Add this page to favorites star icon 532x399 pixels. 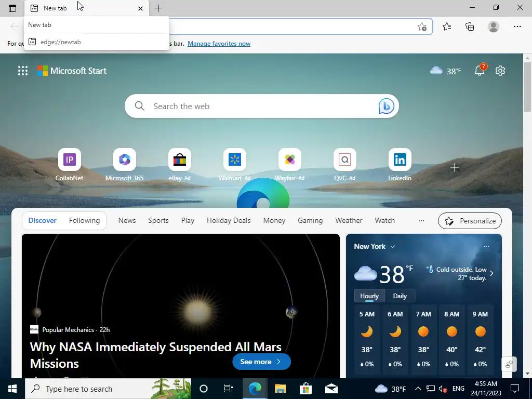tap(422, 27)
